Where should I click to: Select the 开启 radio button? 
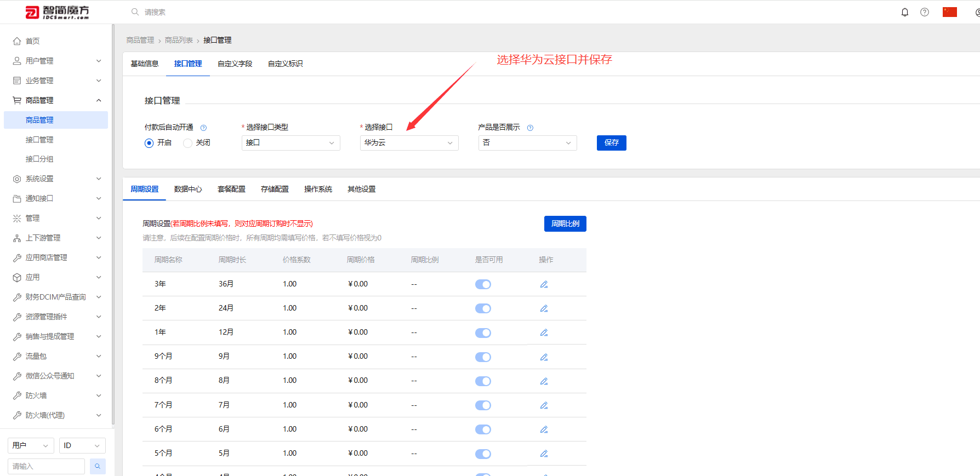[149, 143]
